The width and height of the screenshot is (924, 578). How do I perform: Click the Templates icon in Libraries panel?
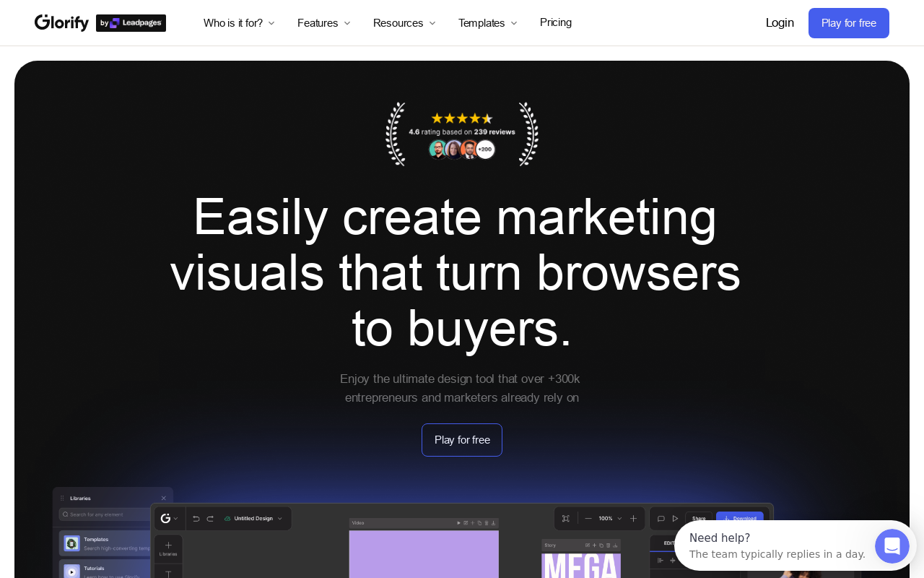pyautogui.click(x=71, y=543)
